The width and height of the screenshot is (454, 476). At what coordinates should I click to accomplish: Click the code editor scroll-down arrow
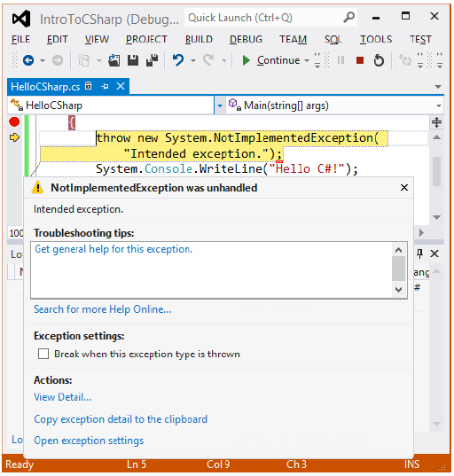tap(436, 217)
